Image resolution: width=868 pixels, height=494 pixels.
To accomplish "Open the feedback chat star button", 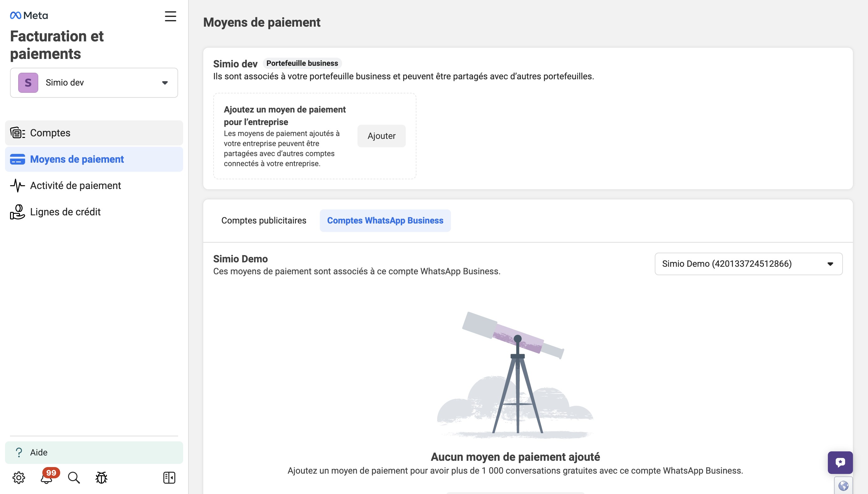I will click(x=840, y=462).
